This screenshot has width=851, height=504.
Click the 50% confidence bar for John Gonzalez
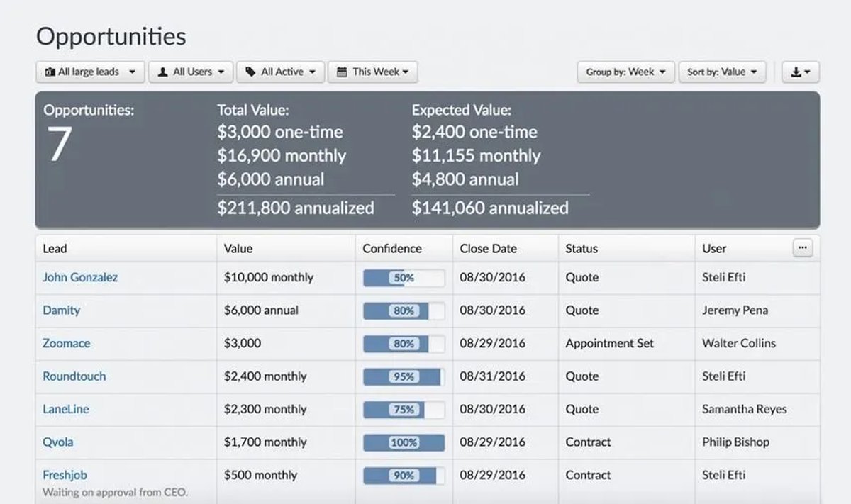pos(404,278)
